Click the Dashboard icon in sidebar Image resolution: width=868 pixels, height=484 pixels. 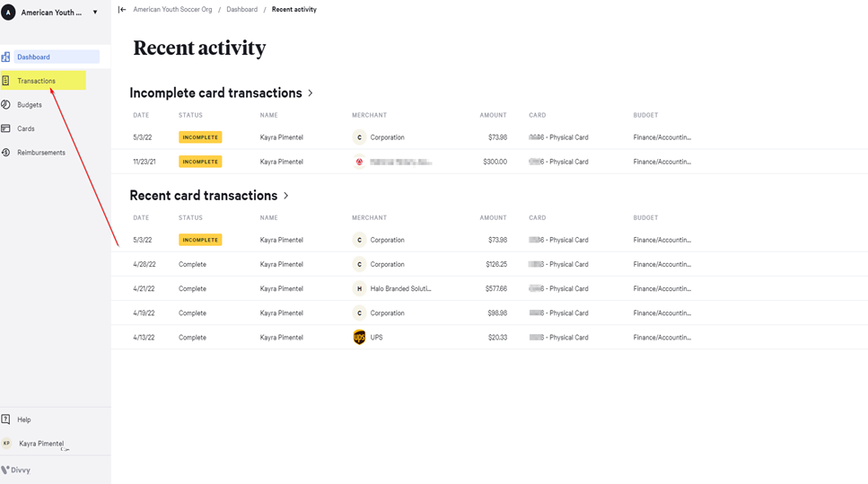click(5, 57)
